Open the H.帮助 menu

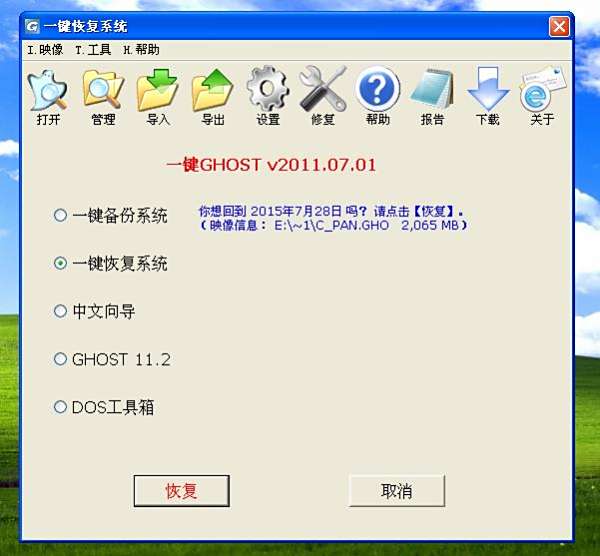point(141,50)
